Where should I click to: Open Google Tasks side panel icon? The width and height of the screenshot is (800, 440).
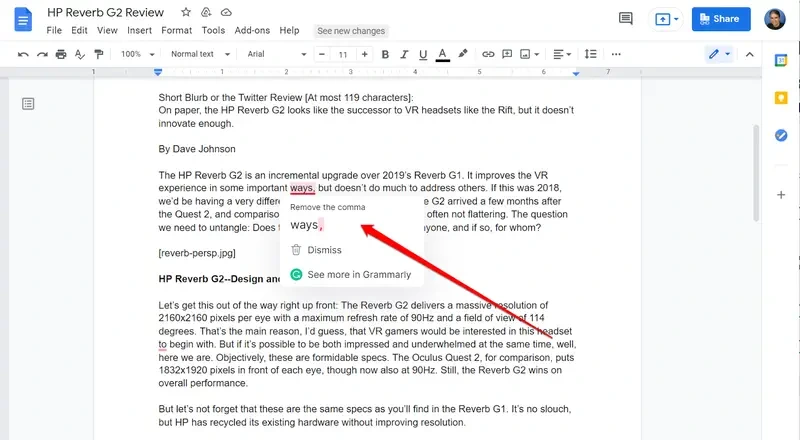click(781, 135)
